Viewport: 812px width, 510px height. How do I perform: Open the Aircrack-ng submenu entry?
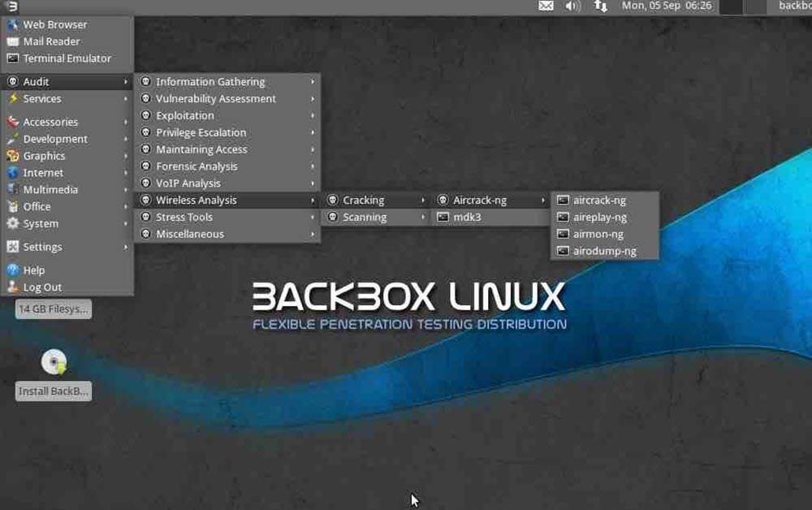pyautogui.click(x=491, y=200)
